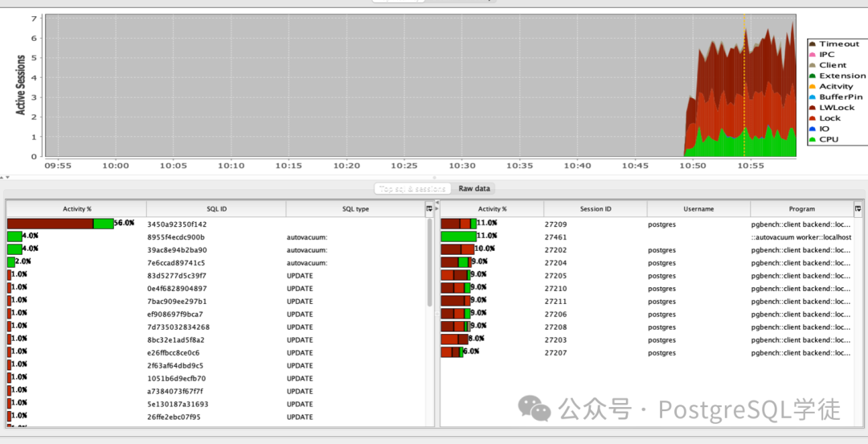Image resolution: width=868 pixels, height=444 pixels.
Task: Sort by Session ID column header
Action: pos(596,209)
